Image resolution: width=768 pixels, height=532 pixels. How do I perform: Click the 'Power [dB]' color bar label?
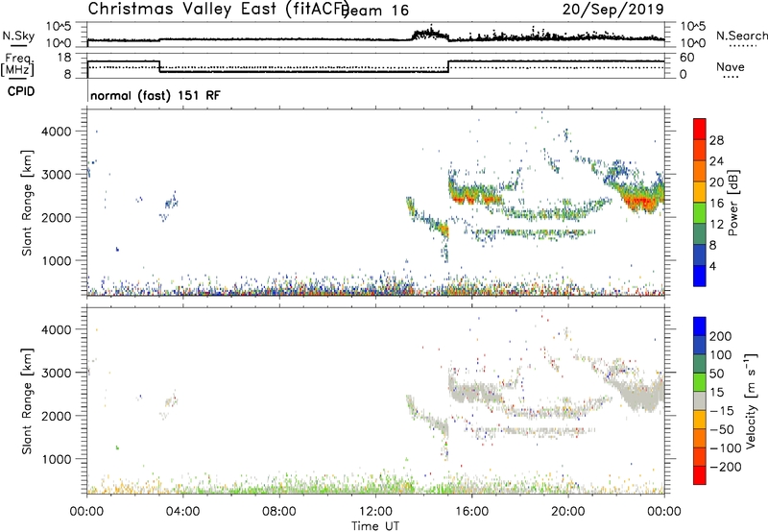tap(733, 203)
